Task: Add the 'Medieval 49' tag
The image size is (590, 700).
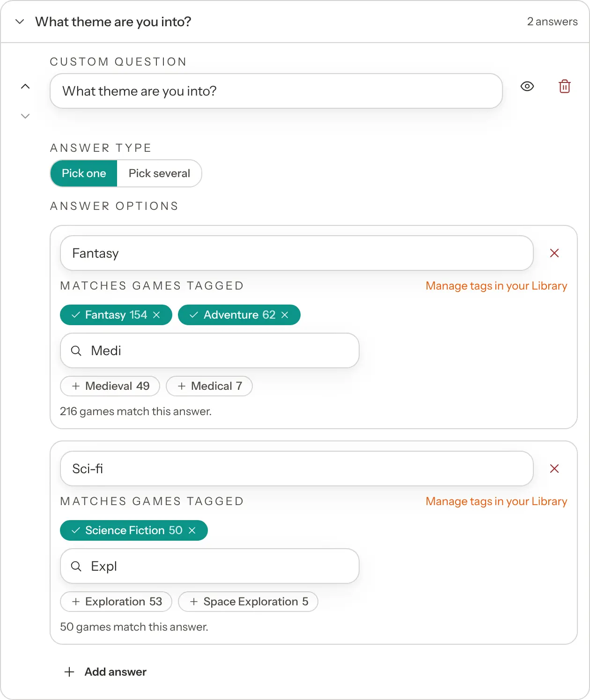Action: 110,386
